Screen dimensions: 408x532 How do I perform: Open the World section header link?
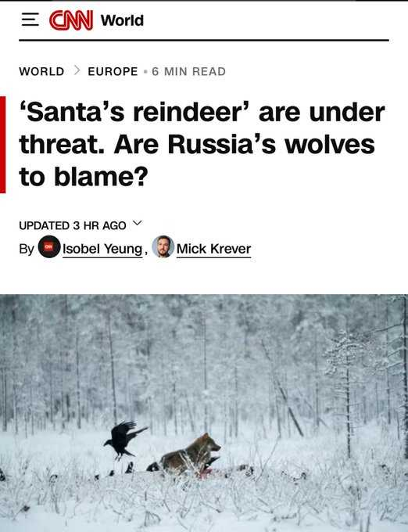coord(122,20)
